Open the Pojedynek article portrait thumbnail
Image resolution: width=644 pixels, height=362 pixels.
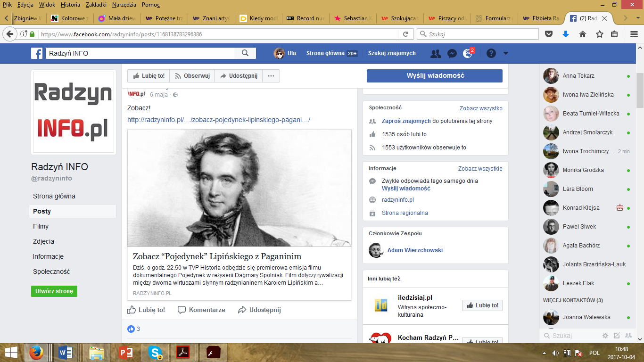[x=239, y=188]
